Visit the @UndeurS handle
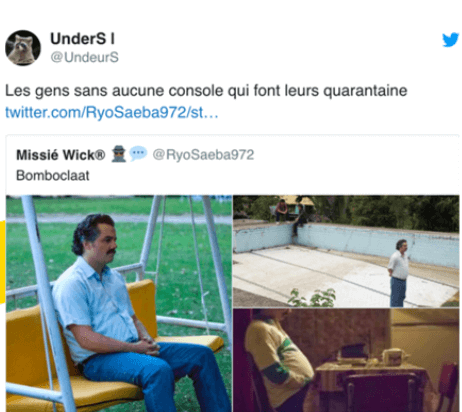 [84, 57]
